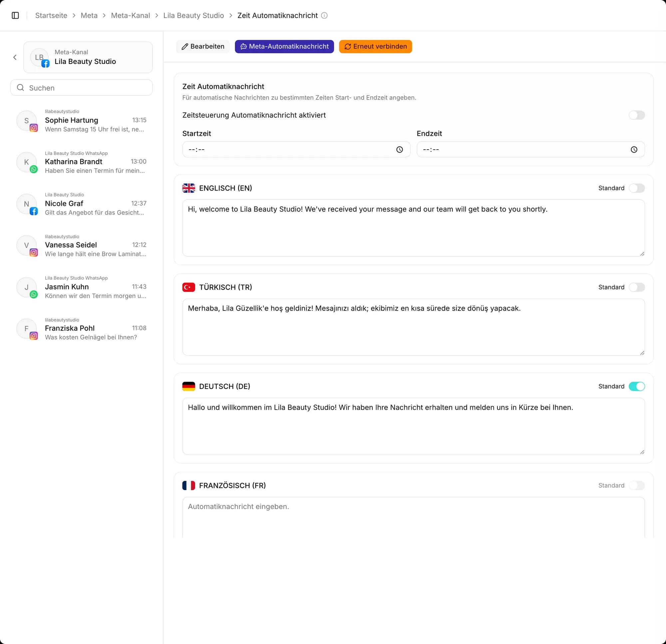The image size is (666, 644).
Task: Click Franziska Pohl's Instagram avatar
Action: pos(27,329)
